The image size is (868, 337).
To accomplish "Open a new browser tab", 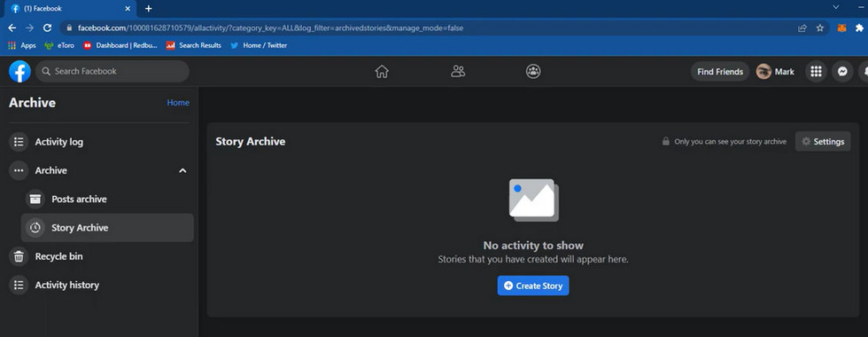I will pos(149,9).
